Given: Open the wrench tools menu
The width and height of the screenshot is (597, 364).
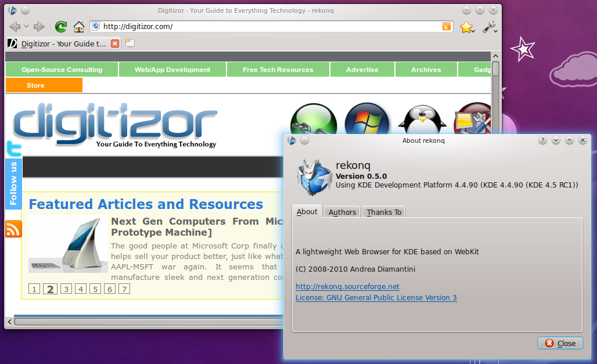Looking at the screenshot, I should point(490,27).
